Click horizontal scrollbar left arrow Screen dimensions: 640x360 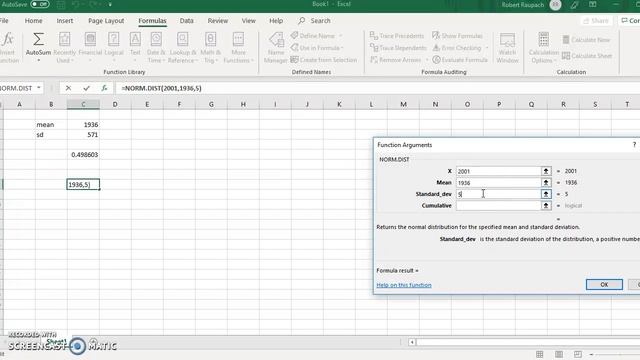click(x=412, y=342)
